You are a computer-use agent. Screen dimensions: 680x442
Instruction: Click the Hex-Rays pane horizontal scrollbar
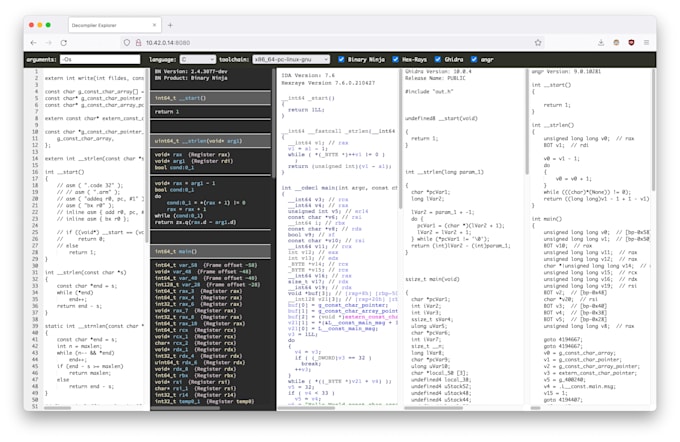(x=306, y=408)
